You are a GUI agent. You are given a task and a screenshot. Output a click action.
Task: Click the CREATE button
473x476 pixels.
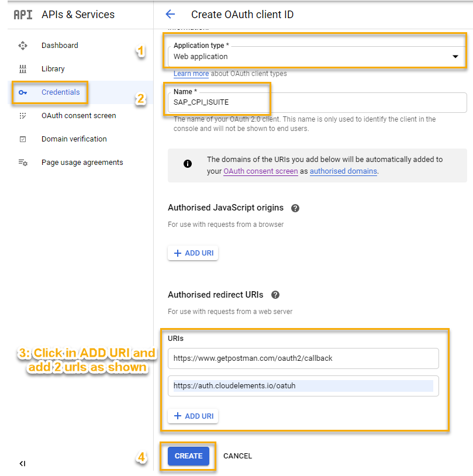[x=188, y=456]
